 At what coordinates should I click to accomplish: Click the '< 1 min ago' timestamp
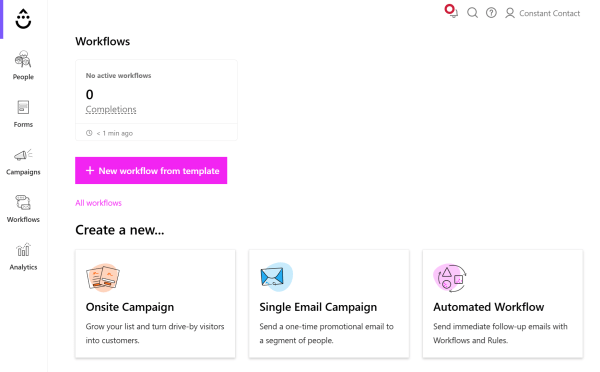(x=114, y=133)
